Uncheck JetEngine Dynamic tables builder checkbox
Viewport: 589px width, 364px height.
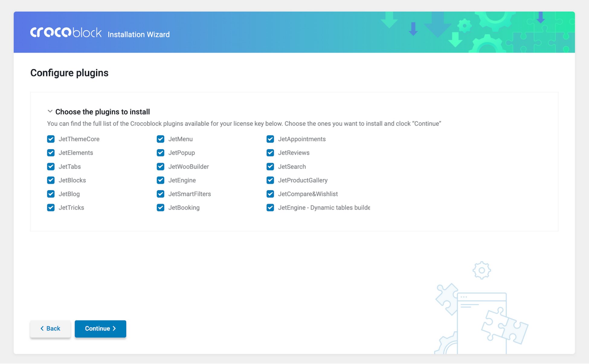[270, 208]
